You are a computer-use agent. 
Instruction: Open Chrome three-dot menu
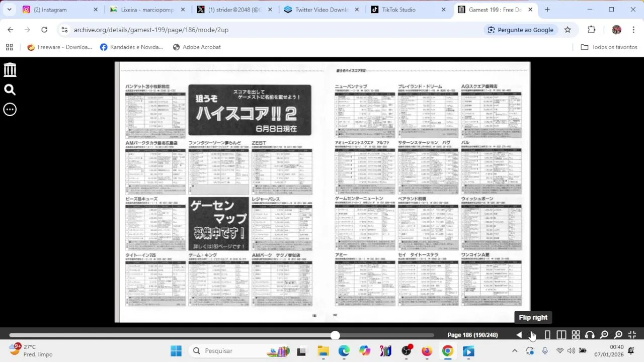[x=633, y=30]
